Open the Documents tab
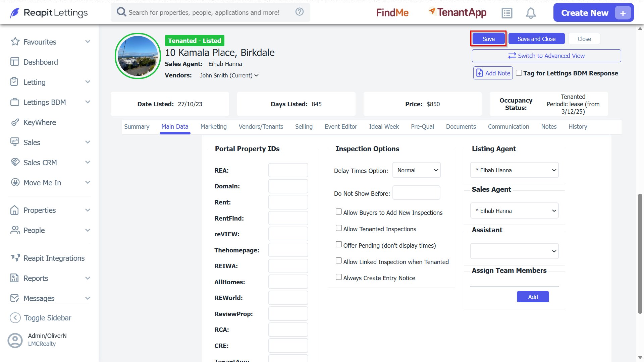The width and height of the screenshot is (644, 362). pos(461,127)
